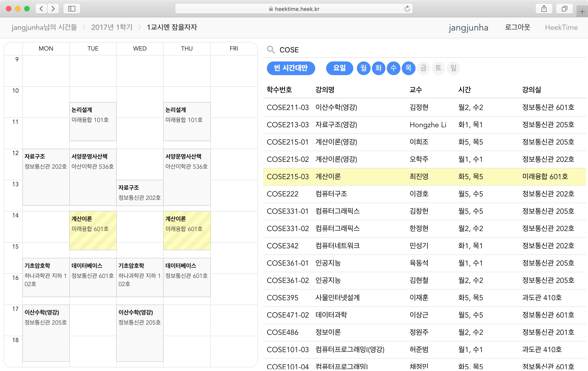Click the heektime.heek.kr address bar
Screen dimensions: 588x371
pyautogui.click(x=294, y=9)
